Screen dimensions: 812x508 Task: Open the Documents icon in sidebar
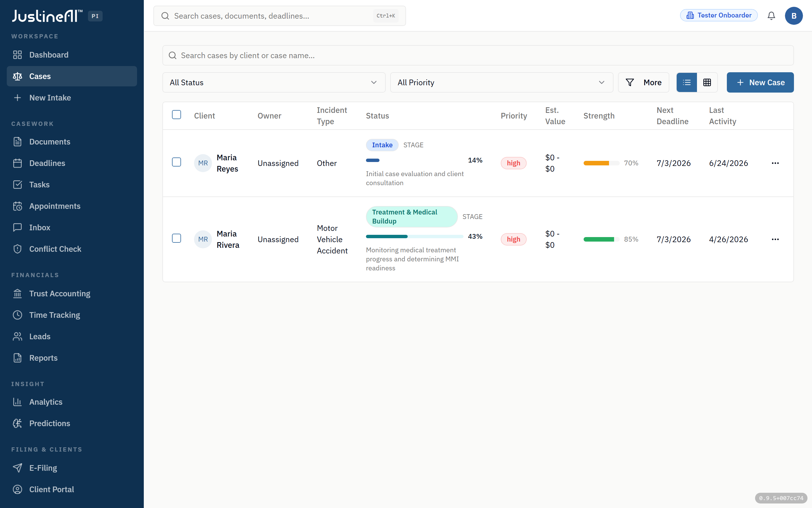[17, 142]
